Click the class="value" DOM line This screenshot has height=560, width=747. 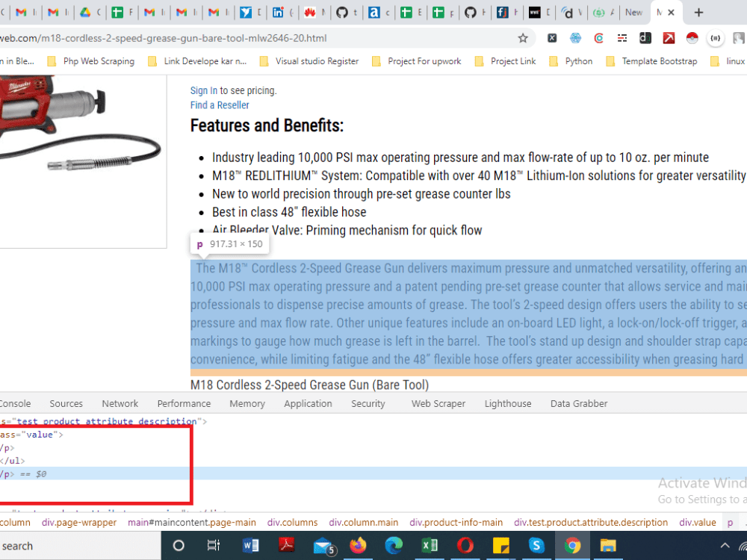[x=31, y=435]
